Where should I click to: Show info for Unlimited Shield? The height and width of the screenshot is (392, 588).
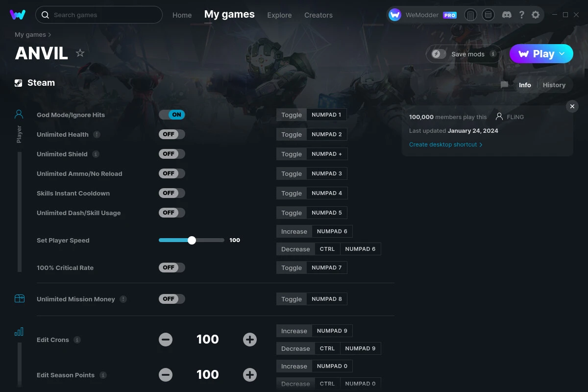tap(96, 154)
